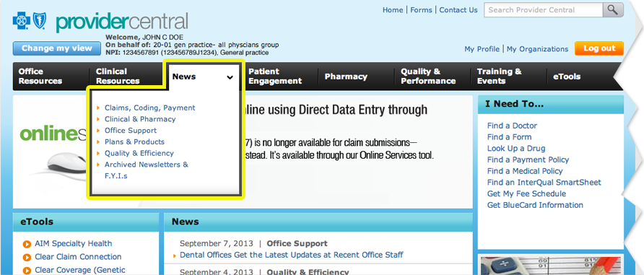Click the eTools panel heading
This screenshot has height=275, width=644.
[x=37, y=222]
